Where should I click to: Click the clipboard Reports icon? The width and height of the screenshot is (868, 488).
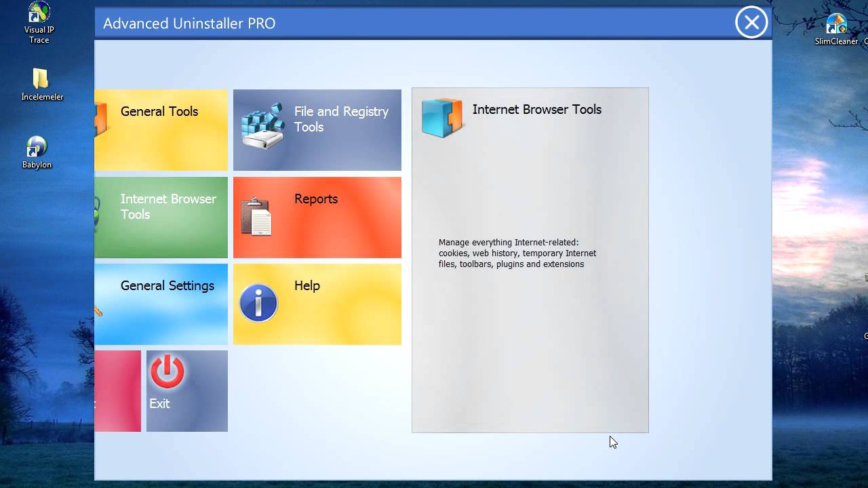pyautogui.click(x=256, y=216)
